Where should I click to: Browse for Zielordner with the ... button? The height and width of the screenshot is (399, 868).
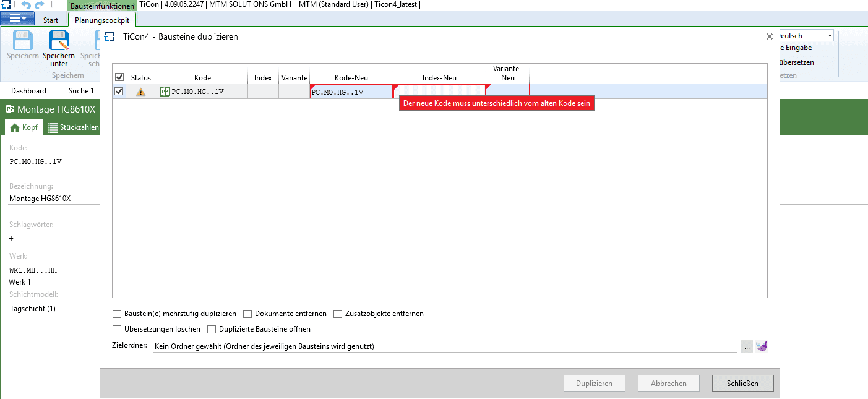pyautogui.click(x=747, y=347)
